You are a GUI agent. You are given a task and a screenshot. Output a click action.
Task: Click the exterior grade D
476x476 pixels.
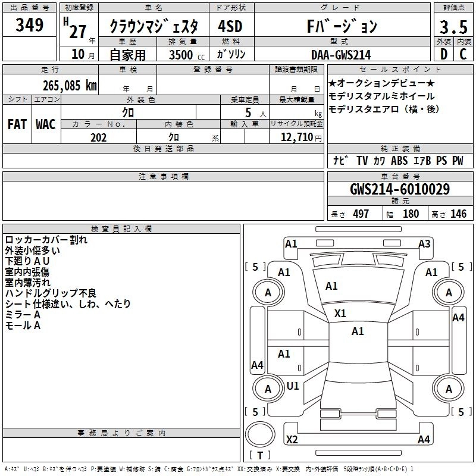tap(444, 54)
